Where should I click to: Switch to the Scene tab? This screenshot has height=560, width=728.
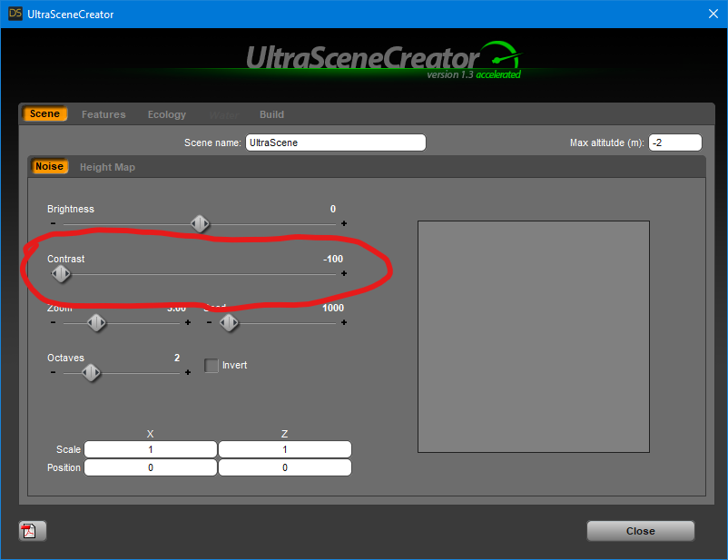pos(44,113)
